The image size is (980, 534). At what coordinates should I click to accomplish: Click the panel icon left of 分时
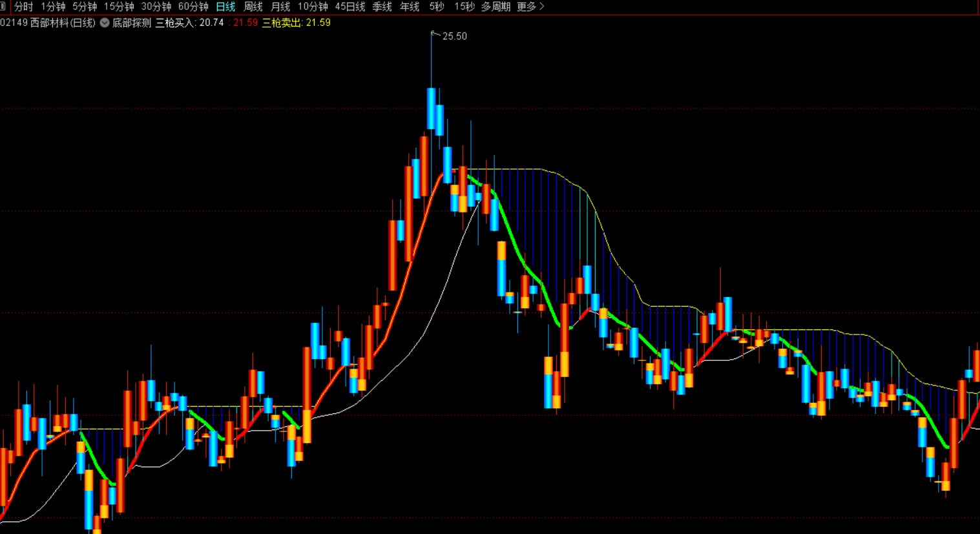click(4, 6)
